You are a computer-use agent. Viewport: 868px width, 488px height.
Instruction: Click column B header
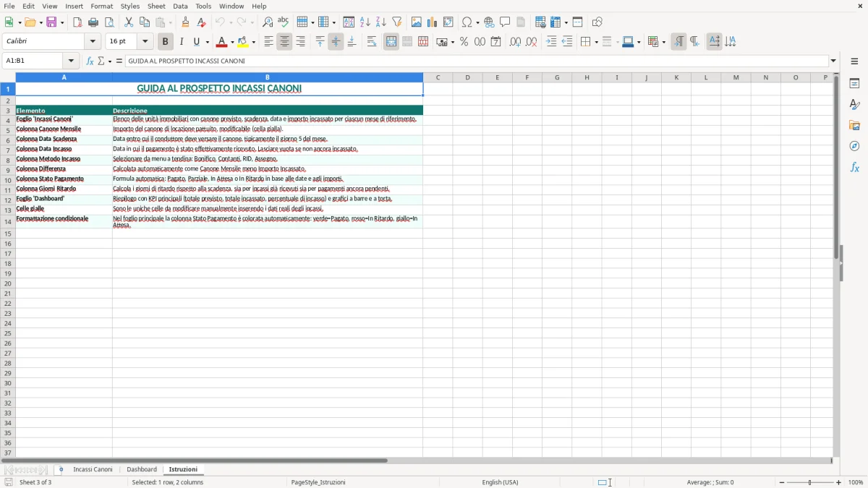click(268, 77)
